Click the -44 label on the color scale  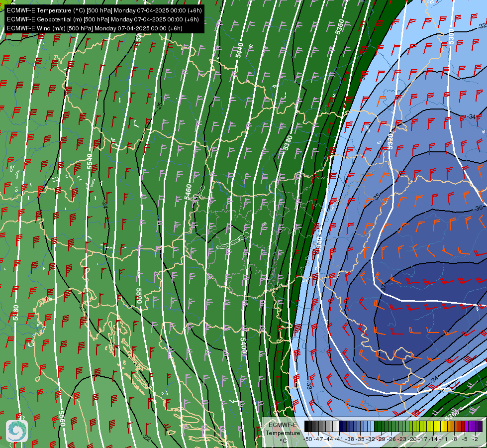(x=329, y=439)
